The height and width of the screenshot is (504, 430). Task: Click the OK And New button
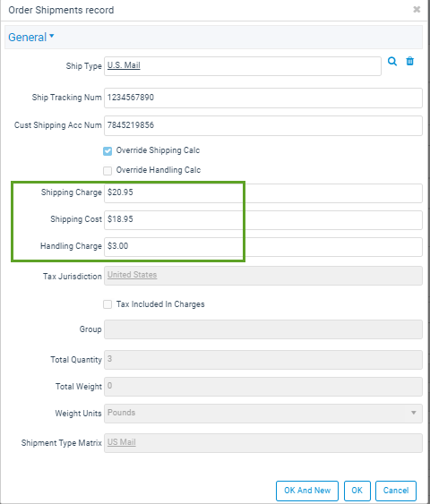click(x=307, y=491)
